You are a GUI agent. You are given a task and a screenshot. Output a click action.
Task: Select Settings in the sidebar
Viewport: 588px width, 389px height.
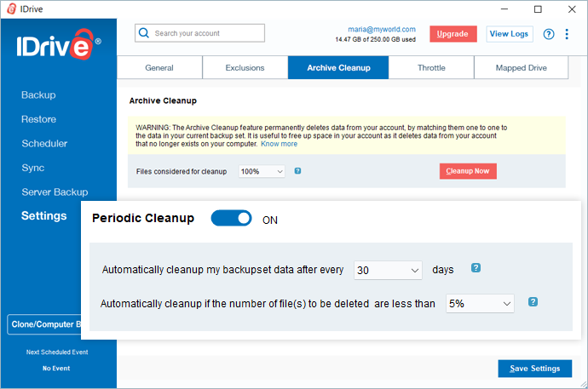click(x=43, y=215)
